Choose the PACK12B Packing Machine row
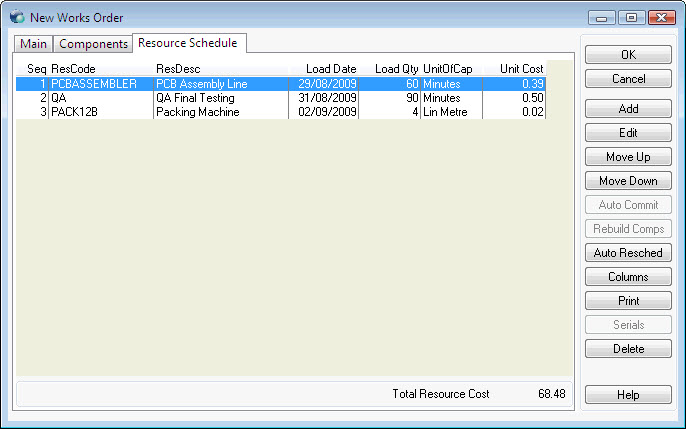Viewport: 686px width, 429px height. 196,112
